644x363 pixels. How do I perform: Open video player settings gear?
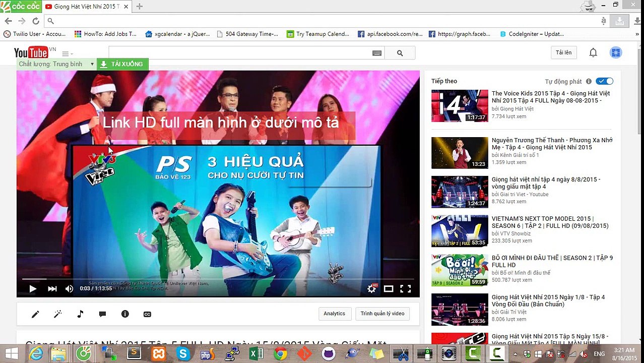tap(372, 289)
